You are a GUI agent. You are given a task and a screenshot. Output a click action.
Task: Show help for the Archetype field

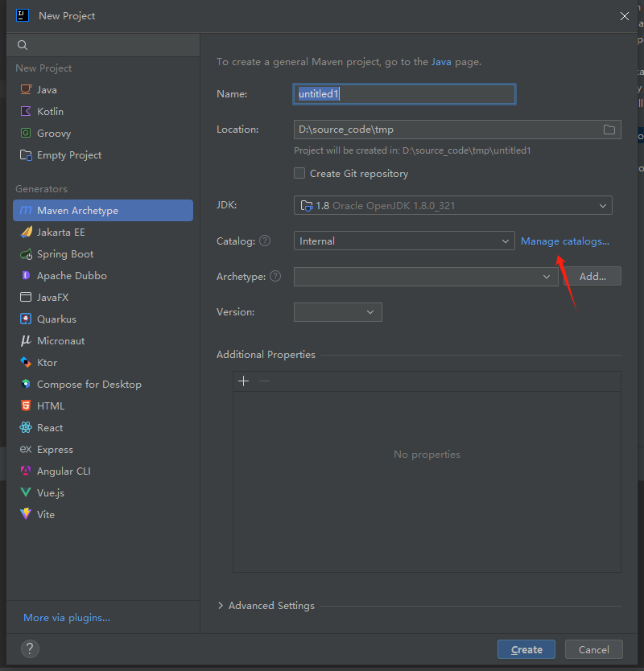[x=275, y=277]
